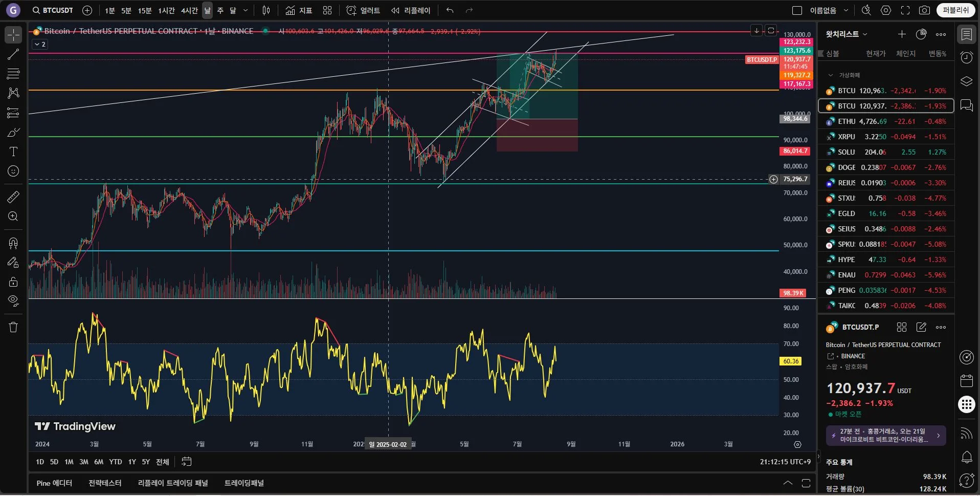Open the user profile G avatar menu
This screenshot has height=496, width=980.
[x=13, y=10]
